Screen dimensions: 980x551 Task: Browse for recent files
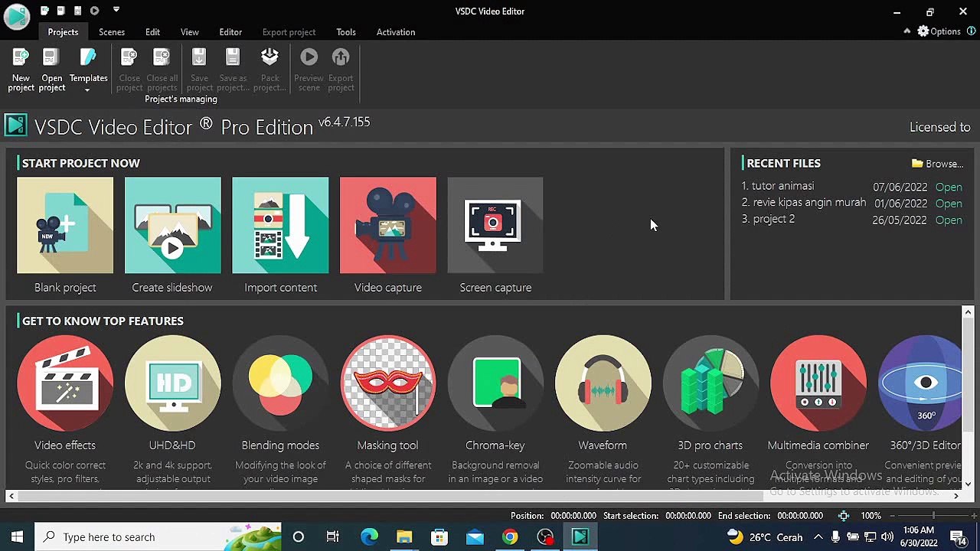click(937, 164)
